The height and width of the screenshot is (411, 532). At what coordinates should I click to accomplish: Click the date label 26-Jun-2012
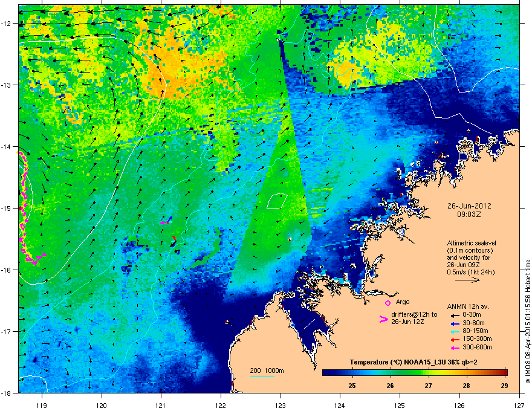469,206
